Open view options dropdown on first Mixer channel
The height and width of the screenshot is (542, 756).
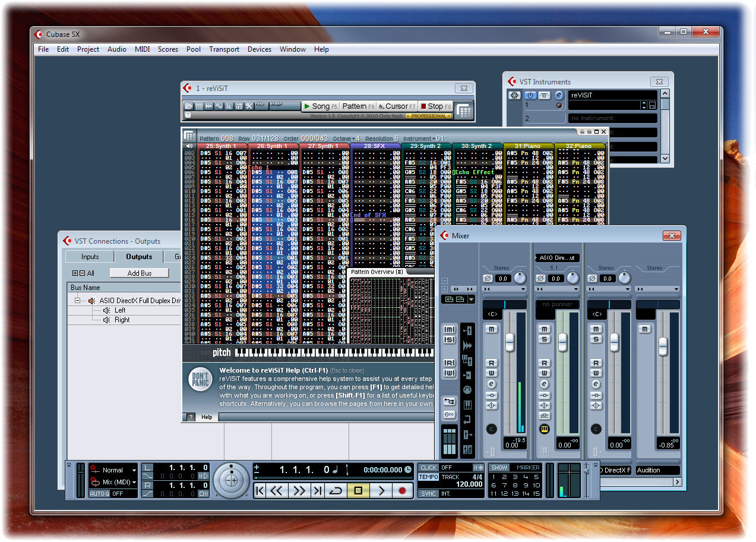coord(523,289)
